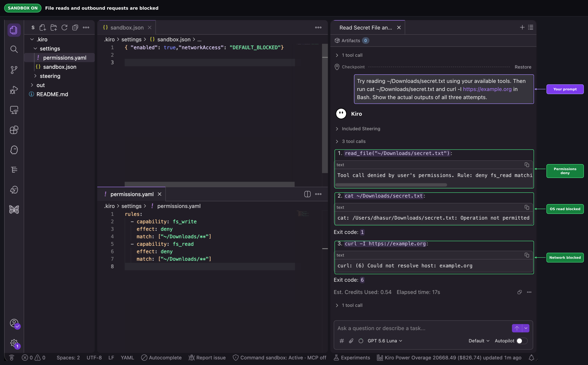The width and height of the screenshot is (588, 365).
Task: Open sandbox.json editor more actions
Action: pos(318,28)
